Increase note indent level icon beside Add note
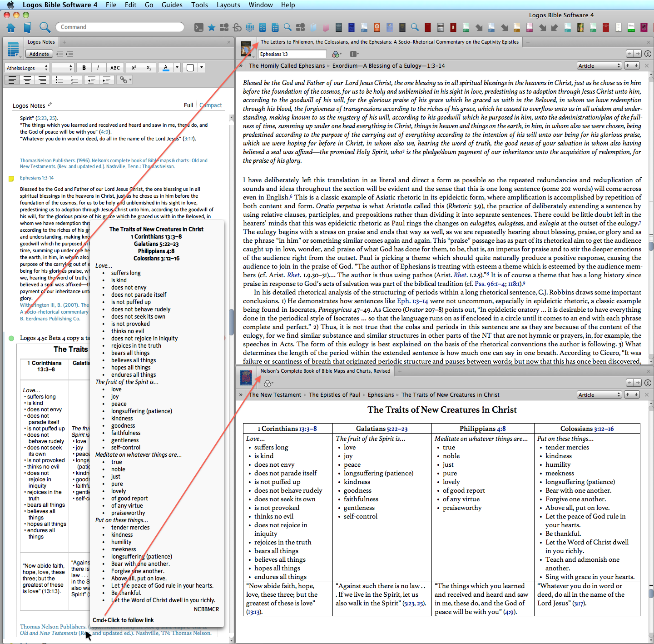The image size is (654, 644). (69, 54)
